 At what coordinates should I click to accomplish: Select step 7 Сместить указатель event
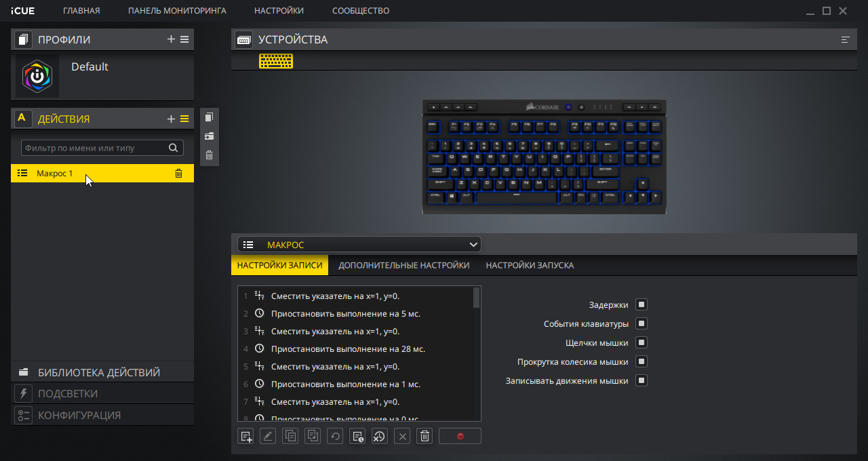[x=355, y=402]
